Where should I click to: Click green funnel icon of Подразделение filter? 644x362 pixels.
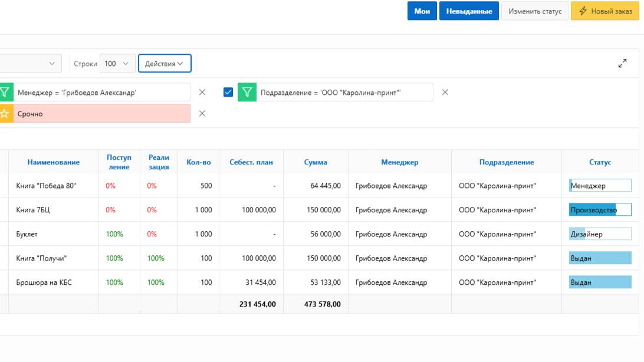pyautogui.click(x=247, y=93)
